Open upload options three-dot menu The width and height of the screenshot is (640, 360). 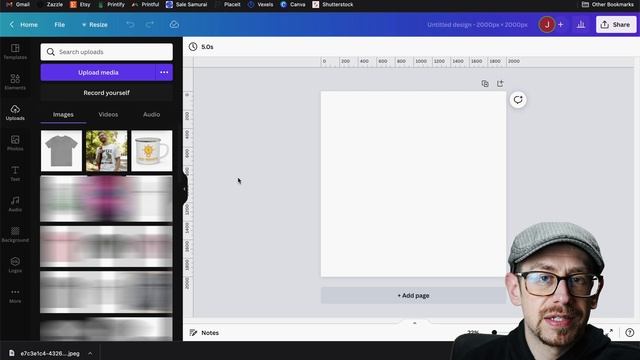(x=164, y=72)
